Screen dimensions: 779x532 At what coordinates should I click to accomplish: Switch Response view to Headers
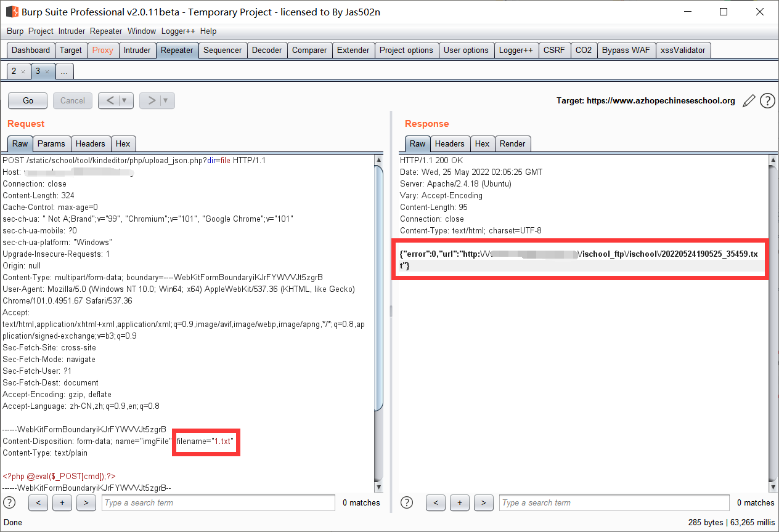pyautogui.click(x=449, y=143)
